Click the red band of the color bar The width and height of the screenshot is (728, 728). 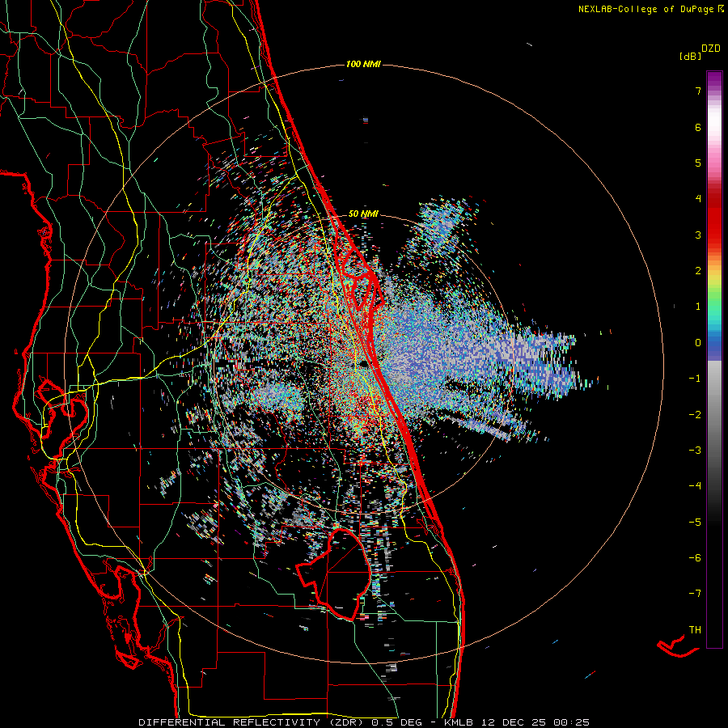[x=714, y=223]
